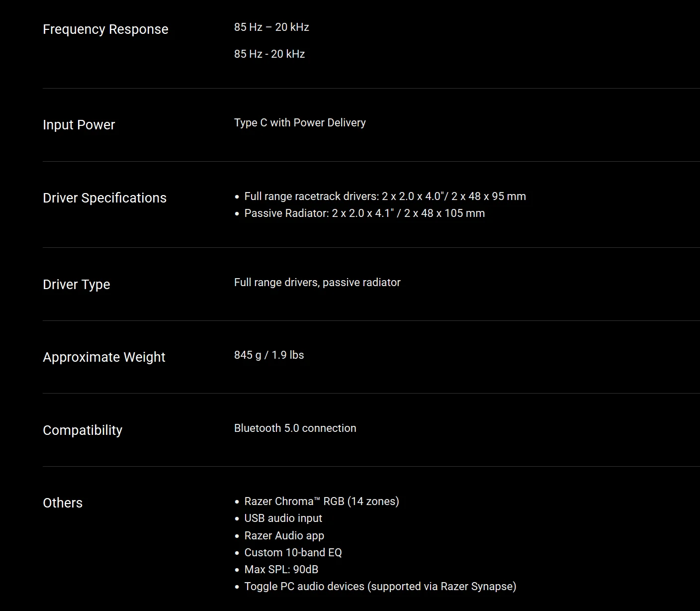Click Type C with Power Delivery text

point(300,123)
